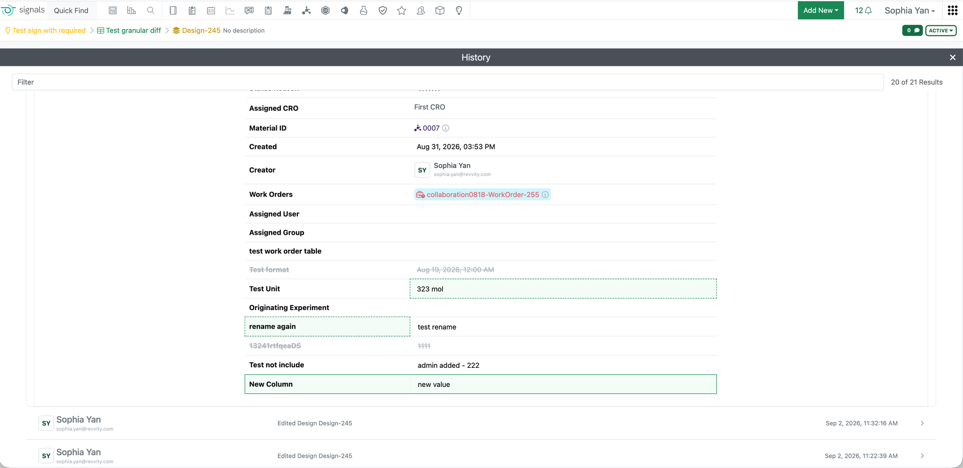The width and height of the screenshot is (963, 468).
Task: Click the info icon beside Material ID 0007
Action: (x=446, y=128)
